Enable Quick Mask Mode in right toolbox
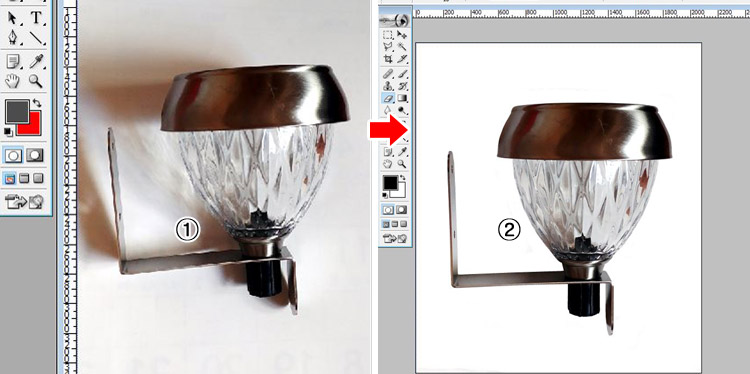Viewport: 750px width, 374px height. (x=402, y=210)
